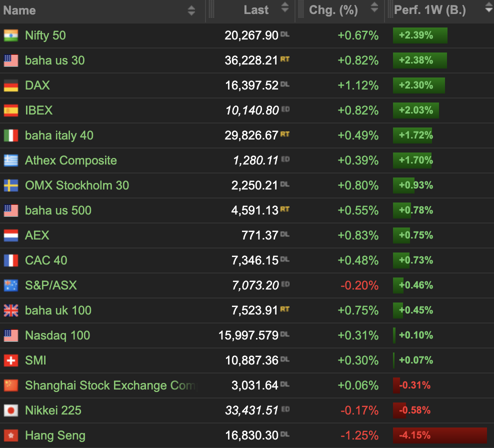Open the Nikkei 225 index link
The width and height of the screenshot is (494, 448).
pos(53,410)
